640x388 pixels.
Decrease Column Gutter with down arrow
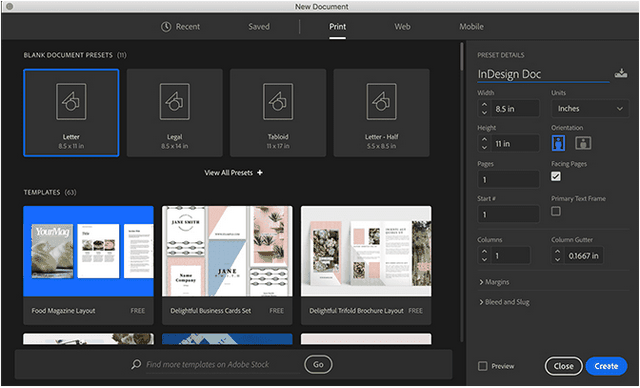tap(558, 259)
